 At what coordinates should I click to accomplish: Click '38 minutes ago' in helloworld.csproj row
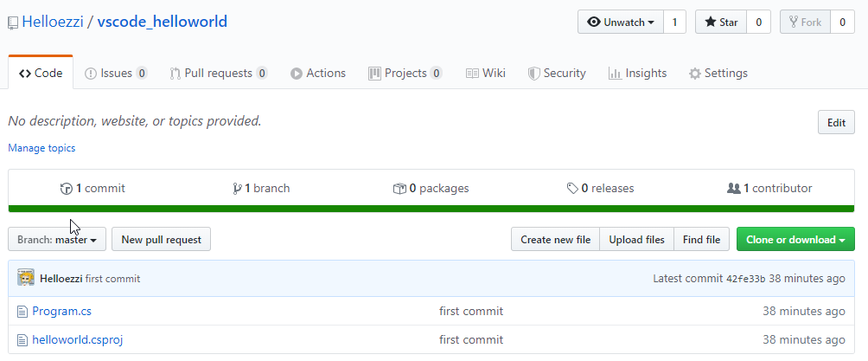pyautogui.click(x=804, y=339)
